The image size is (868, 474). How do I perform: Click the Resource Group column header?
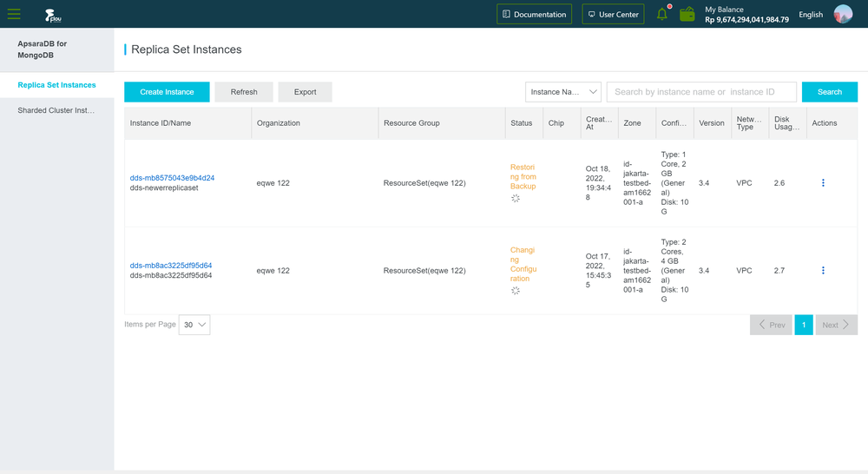411,123
